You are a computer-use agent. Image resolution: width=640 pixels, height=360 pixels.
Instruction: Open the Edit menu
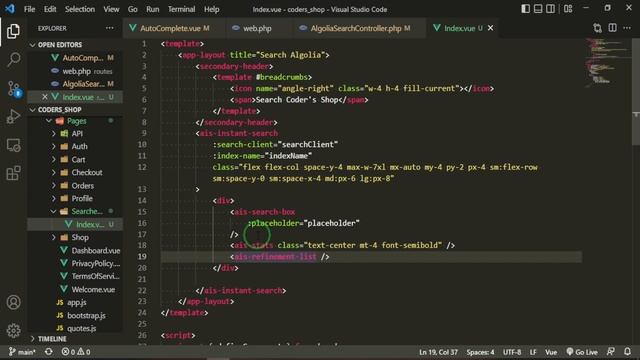coord(50,9)
